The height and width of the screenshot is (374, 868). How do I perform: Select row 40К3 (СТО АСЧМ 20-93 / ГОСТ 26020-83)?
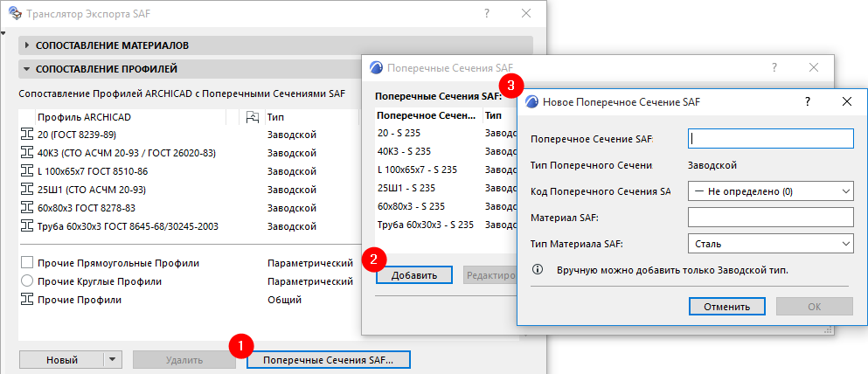pos(190,153)
